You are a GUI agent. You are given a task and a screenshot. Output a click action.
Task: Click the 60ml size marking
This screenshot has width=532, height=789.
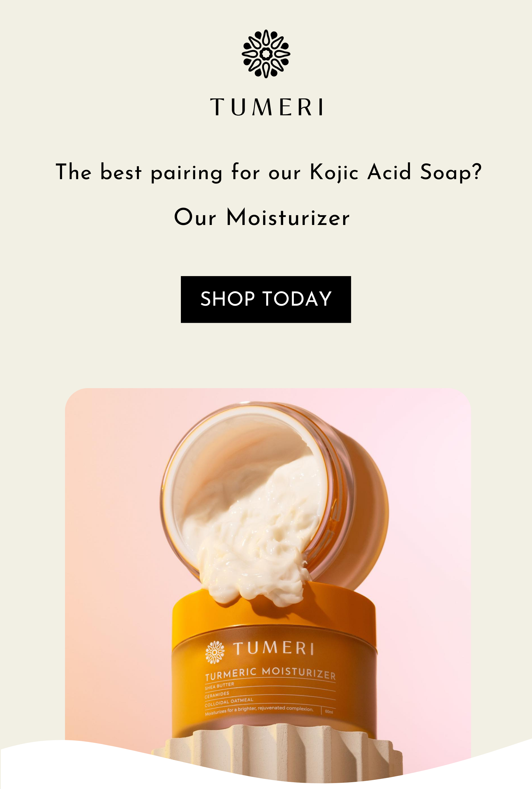click(x=329, y=712)
